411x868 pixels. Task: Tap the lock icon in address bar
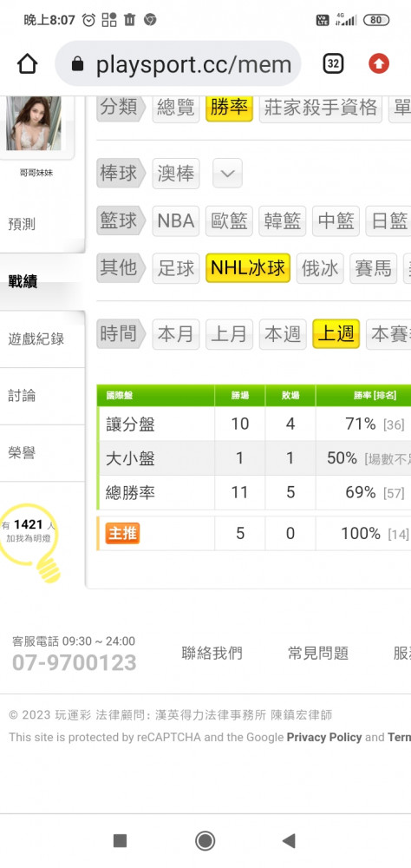(77, 65)
